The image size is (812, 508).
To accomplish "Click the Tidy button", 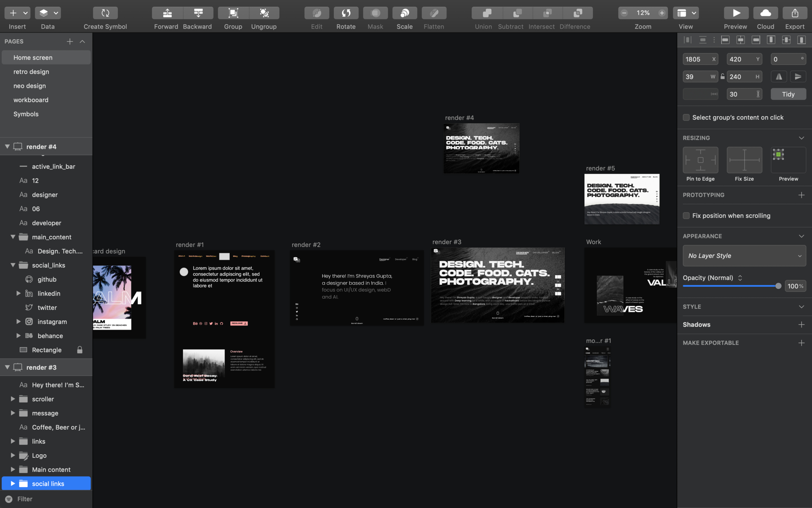I will coord(788,94).
